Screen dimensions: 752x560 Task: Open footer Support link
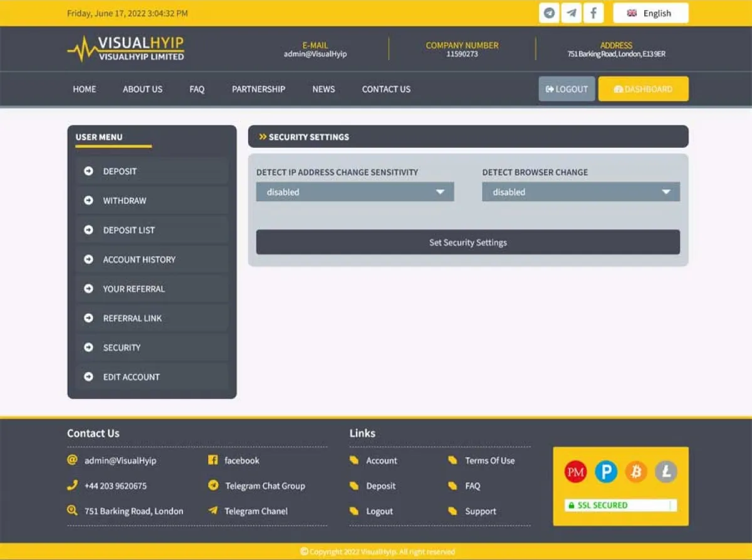click(481, 511)
